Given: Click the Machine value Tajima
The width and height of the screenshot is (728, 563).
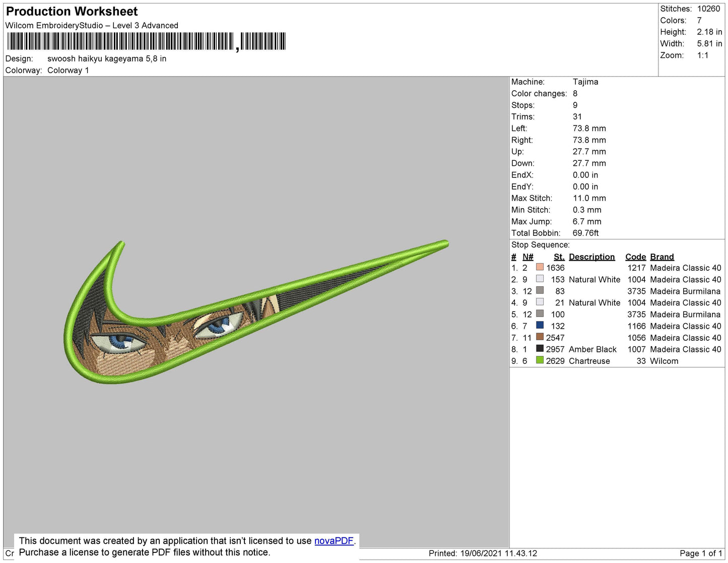Looking at the screenshot, I should click(585, 82).
